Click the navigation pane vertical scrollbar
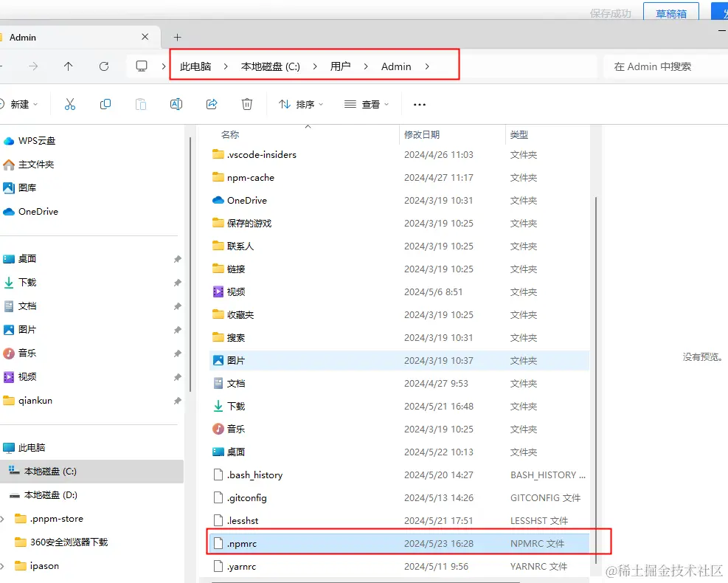Viewport: 728px width, 583px height. click(190, 265)
